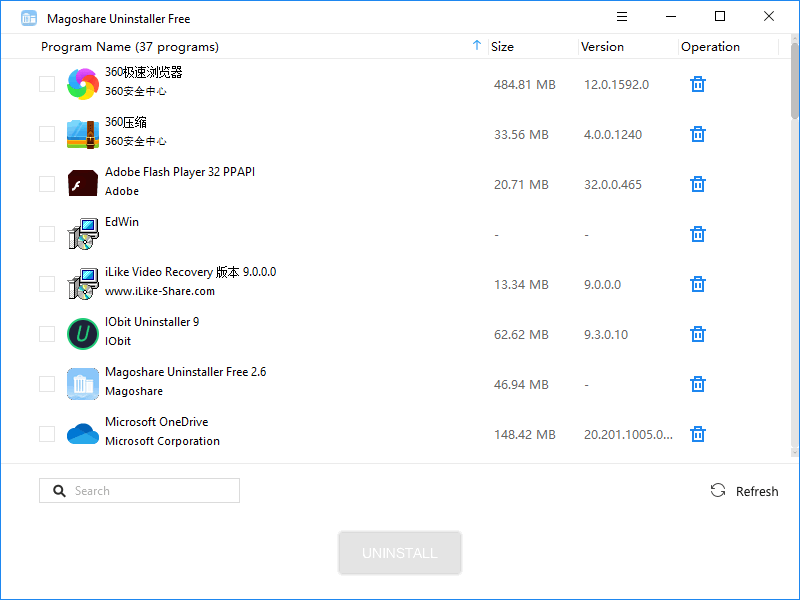Click the Refresh label
Image resolution: width=800 pixels, height=600 pixels.
[x=757, y=491]
